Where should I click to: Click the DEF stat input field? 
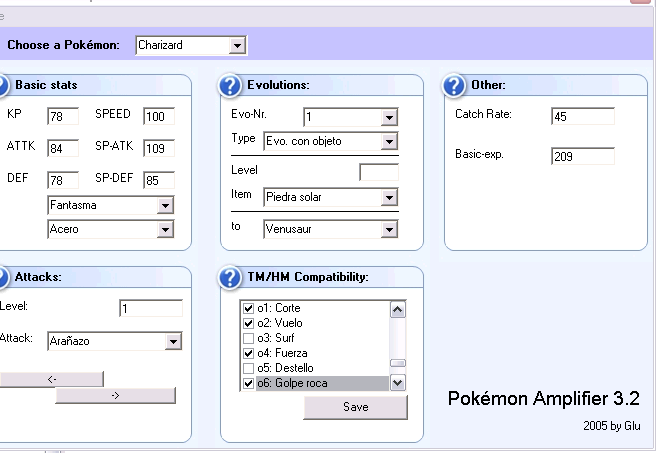coord(63,180)
